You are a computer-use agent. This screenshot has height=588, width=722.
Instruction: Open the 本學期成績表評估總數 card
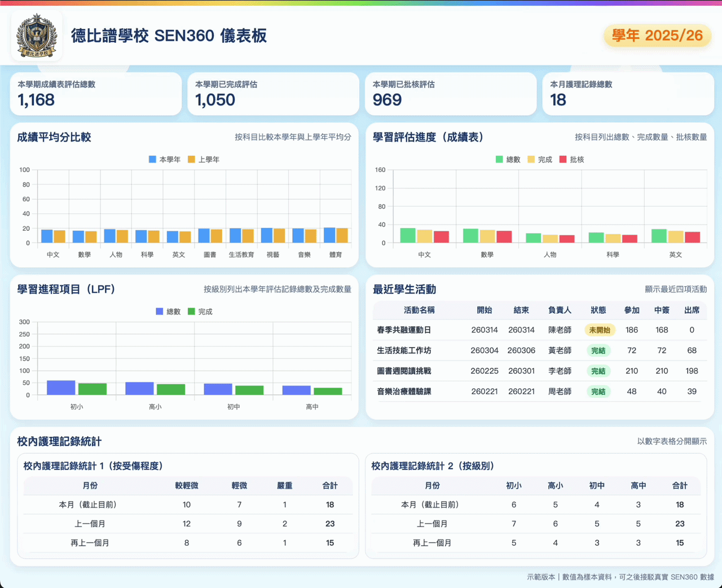96,94
